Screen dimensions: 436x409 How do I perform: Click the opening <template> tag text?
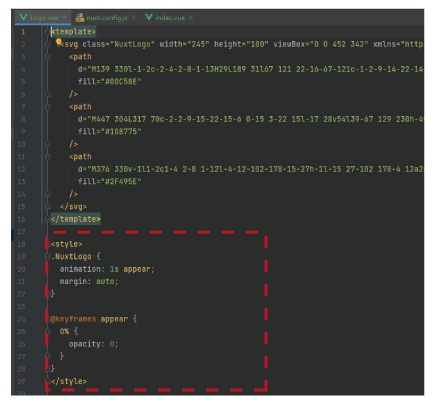click(73, 32)
